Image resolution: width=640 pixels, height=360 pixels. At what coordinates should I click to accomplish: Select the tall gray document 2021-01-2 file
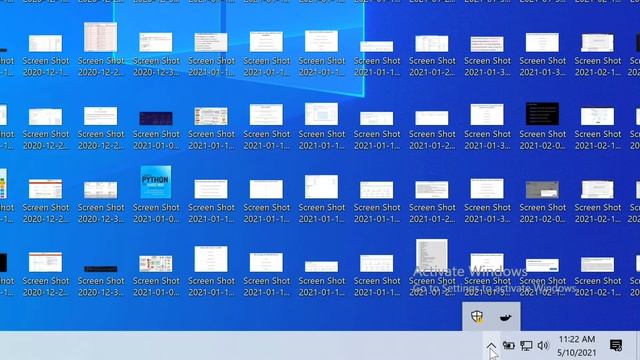(x=432, y=268)
